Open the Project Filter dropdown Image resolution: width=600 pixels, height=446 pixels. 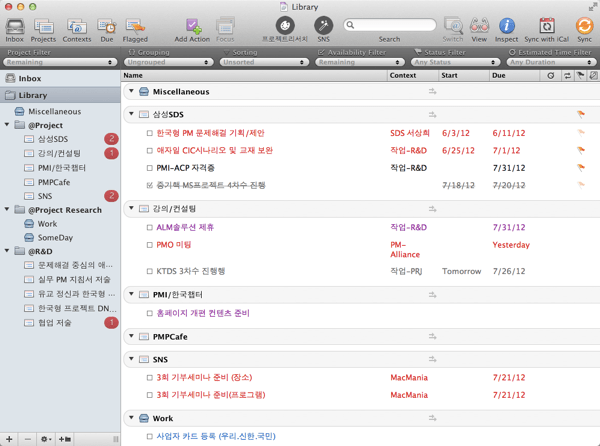[x=59, y=62]
